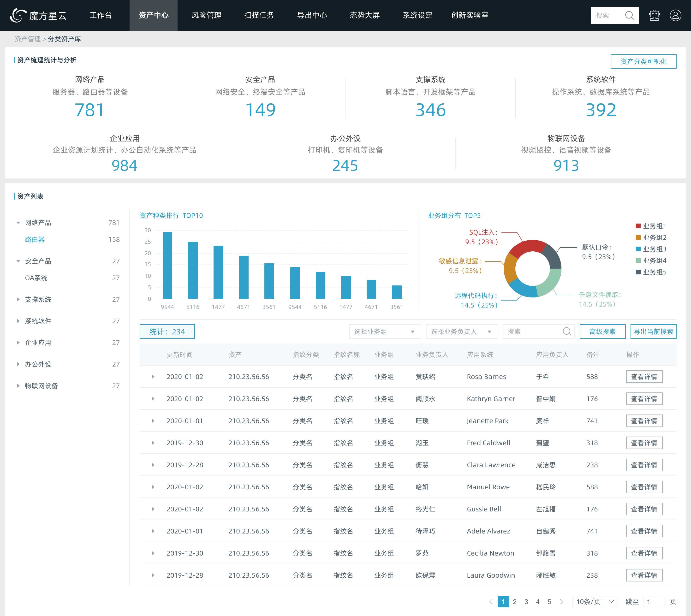Viewport: 691px width, 616px height.
Task: Toggle 业务组3 legend entry
Action: 650,249
